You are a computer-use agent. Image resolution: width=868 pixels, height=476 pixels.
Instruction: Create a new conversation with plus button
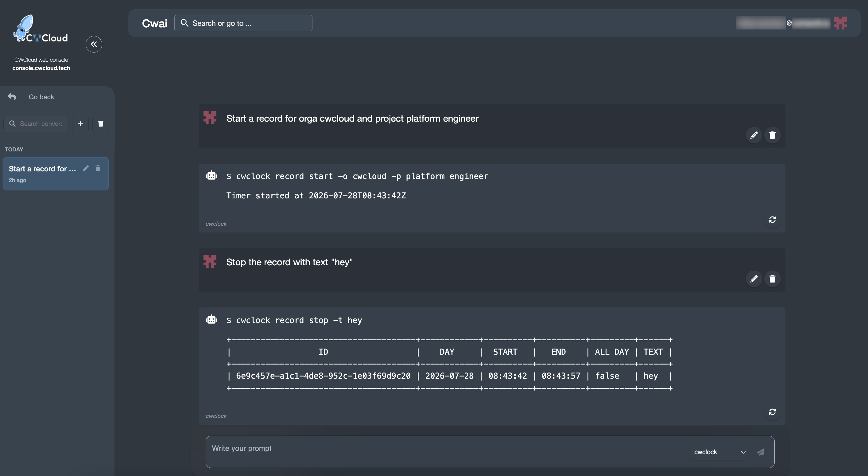tap(80, 124)
